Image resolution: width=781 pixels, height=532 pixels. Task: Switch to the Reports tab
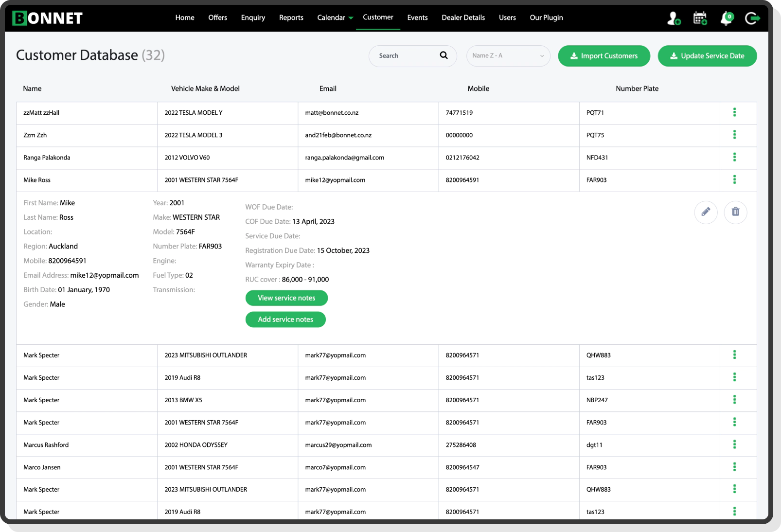coord(291,18)
